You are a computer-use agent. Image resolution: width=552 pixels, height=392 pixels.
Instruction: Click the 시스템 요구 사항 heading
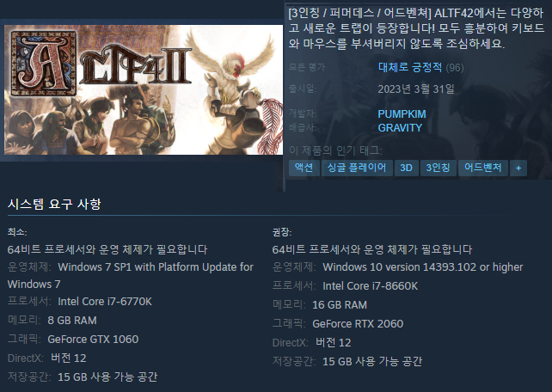[54, 204]
